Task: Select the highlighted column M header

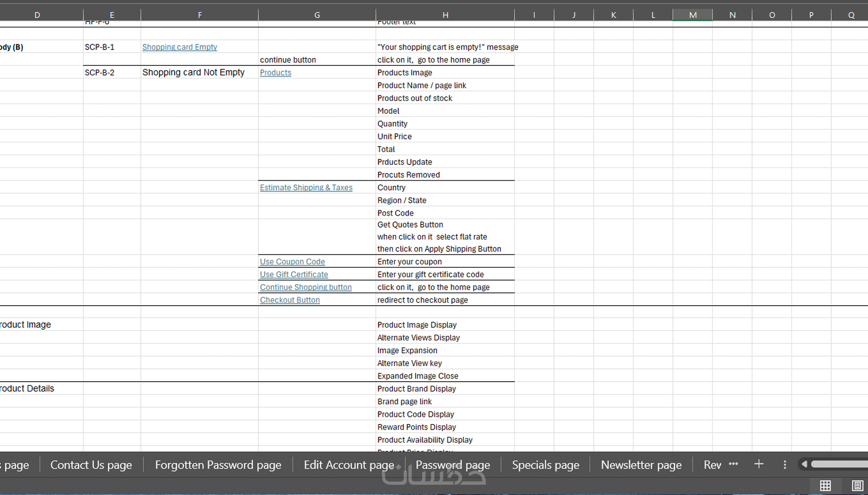Action: pyautogui.click(x=693, y=15)
